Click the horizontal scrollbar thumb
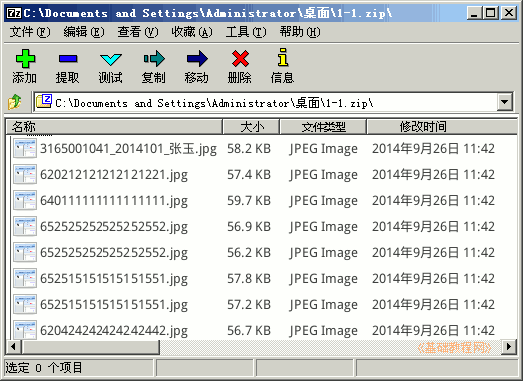This screenshot has width=523, height=381. 90,347
